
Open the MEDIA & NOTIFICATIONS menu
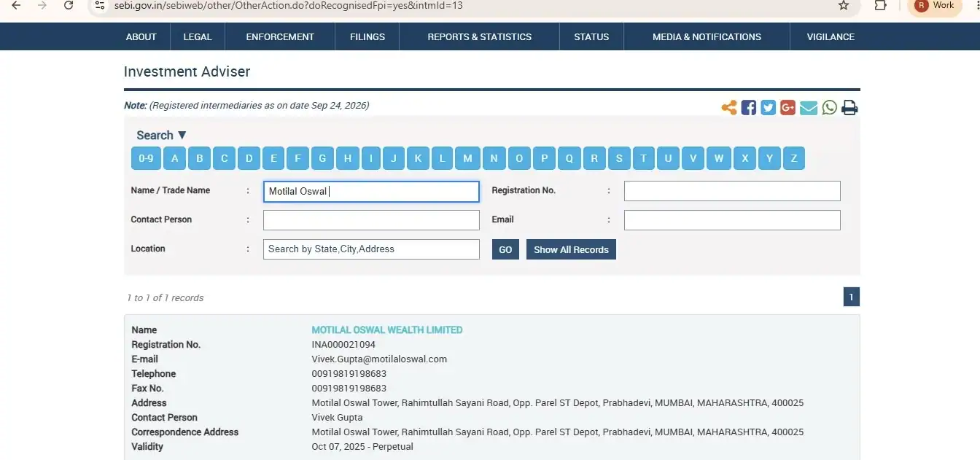(707, 36)
